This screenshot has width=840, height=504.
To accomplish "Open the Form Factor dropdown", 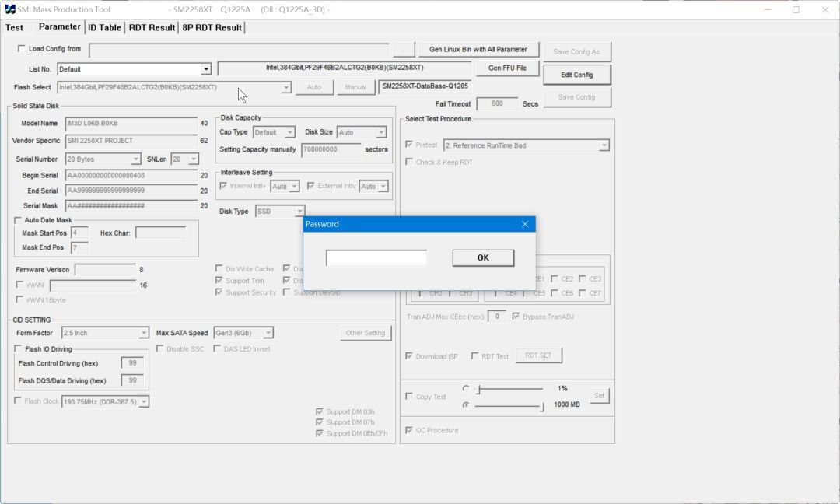I will pos(144,333).
